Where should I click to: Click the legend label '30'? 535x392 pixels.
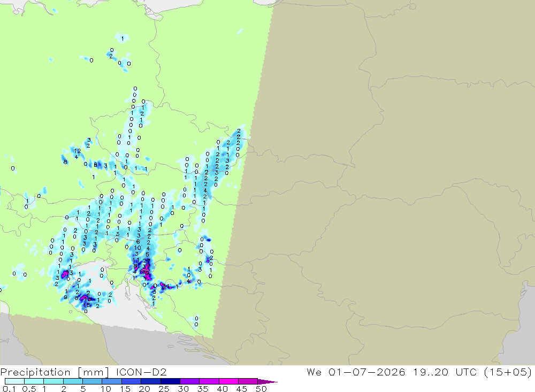pyautogui.click(x=183, y=389)
